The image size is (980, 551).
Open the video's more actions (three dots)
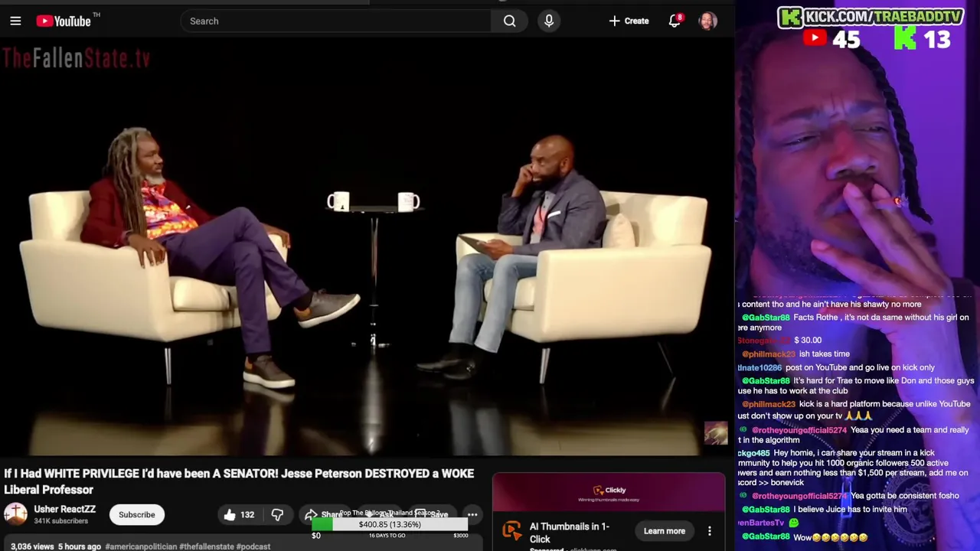[472, 514]
